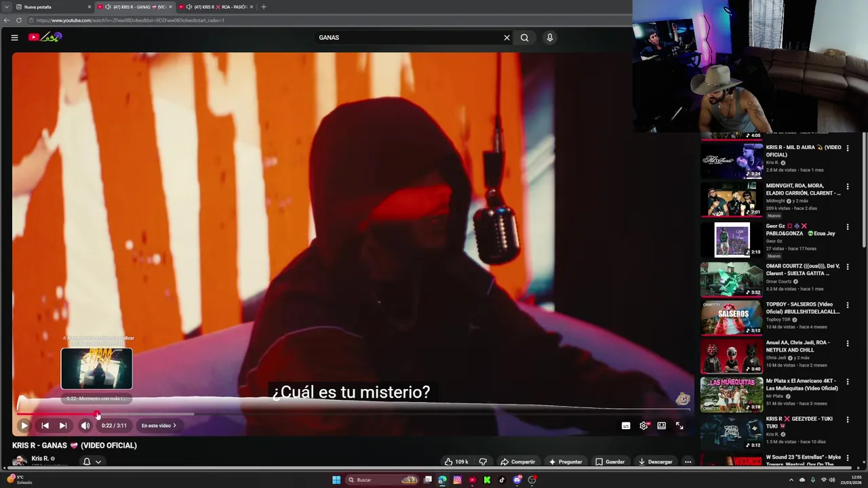Clear the GANAS search text
The height and width of the screenshot is (488, 868).
[507, 37]
